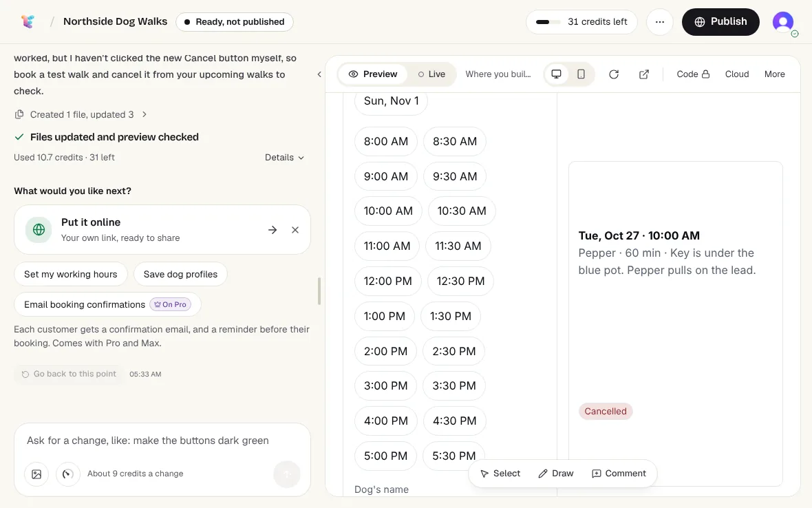Click the restore icon in Go back to this point
This screenshot has width=812, height=508.
25,374
